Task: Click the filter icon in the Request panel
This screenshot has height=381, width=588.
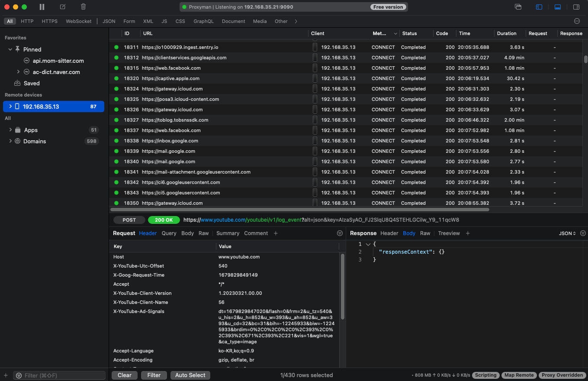Action: point(340,233)
